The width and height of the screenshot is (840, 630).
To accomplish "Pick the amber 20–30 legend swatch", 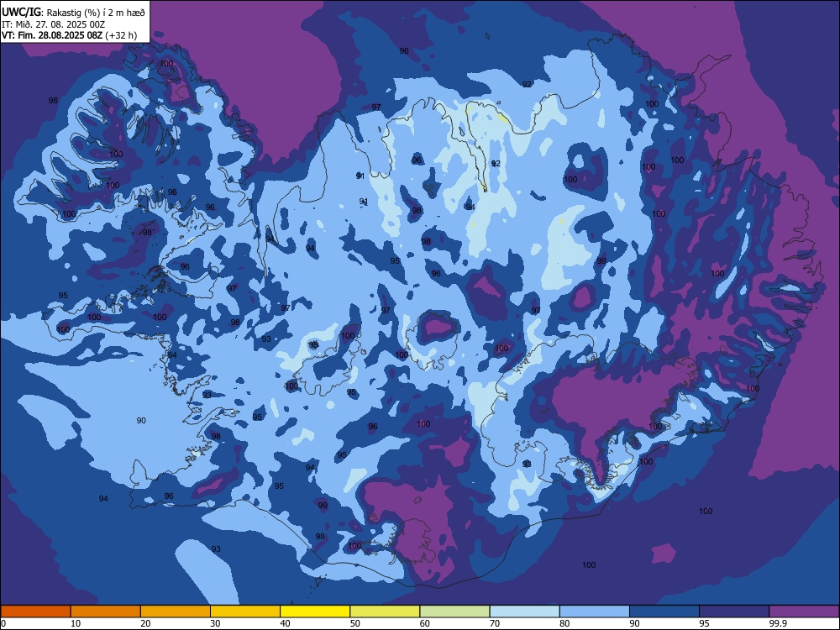I will pyautogui.click(x=176, y=612).
